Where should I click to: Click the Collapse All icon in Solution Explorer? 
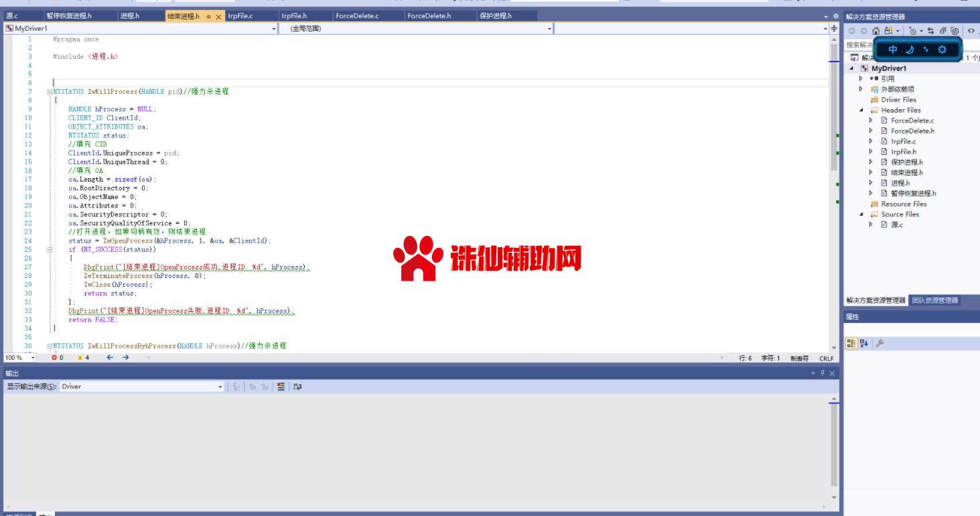(x=942, y=31)
